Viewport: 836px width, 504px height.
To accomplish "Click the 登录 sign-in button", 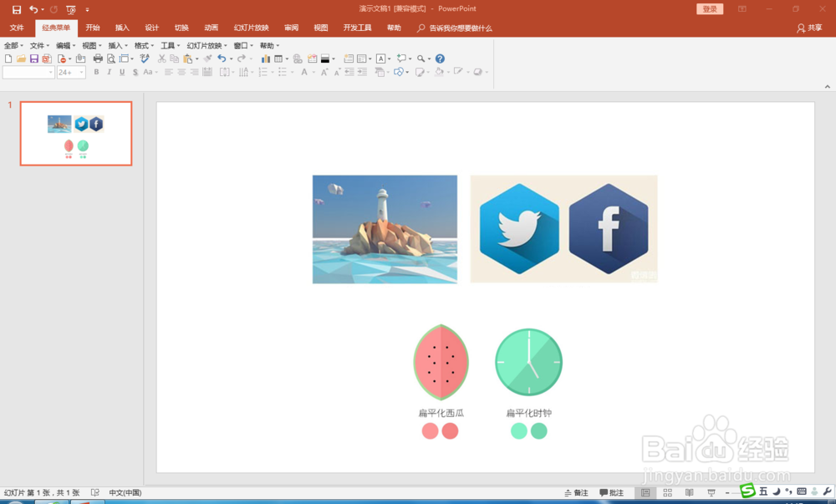I will (710, 9).
